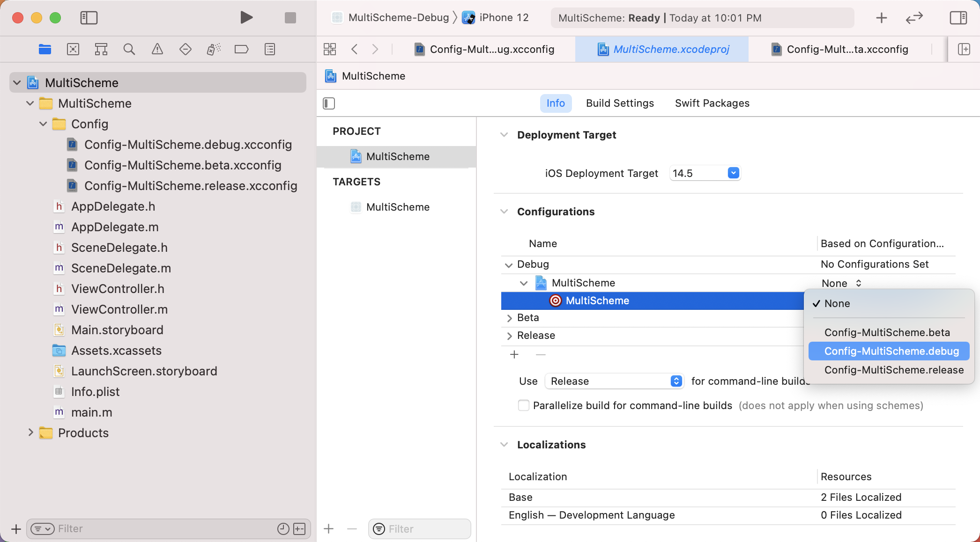Click the code review arrows icon
The image size is (980, 542).
[x=914, y=18]
